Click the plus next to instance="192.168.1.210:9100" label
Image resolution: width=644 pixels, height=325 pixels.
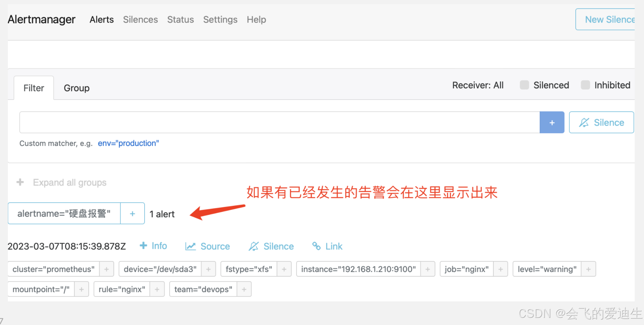click(428, 269)
